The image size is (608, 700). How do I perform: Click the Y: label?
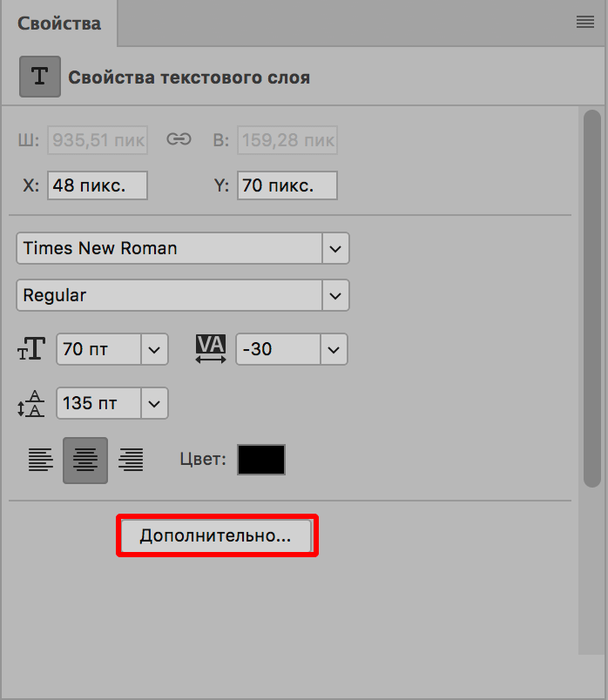[221, 185]
